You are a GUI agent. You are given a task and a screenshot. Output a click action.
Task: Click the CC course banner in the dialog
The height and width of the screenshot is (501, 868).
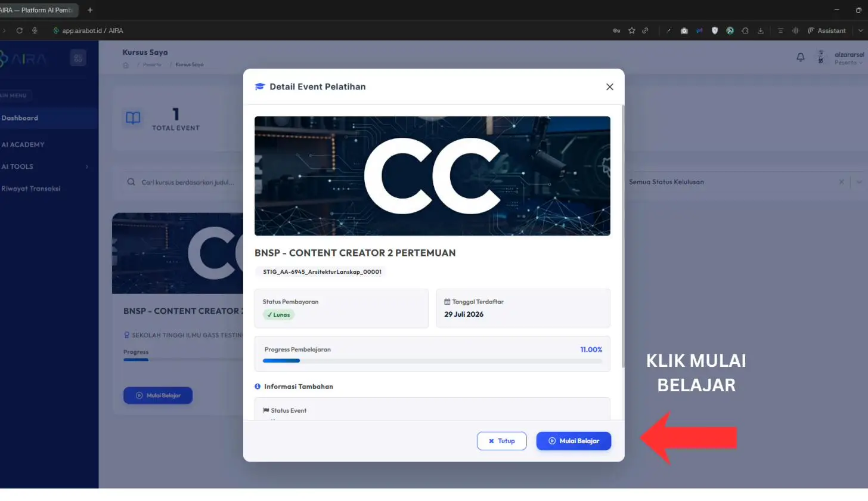(432, 176)
